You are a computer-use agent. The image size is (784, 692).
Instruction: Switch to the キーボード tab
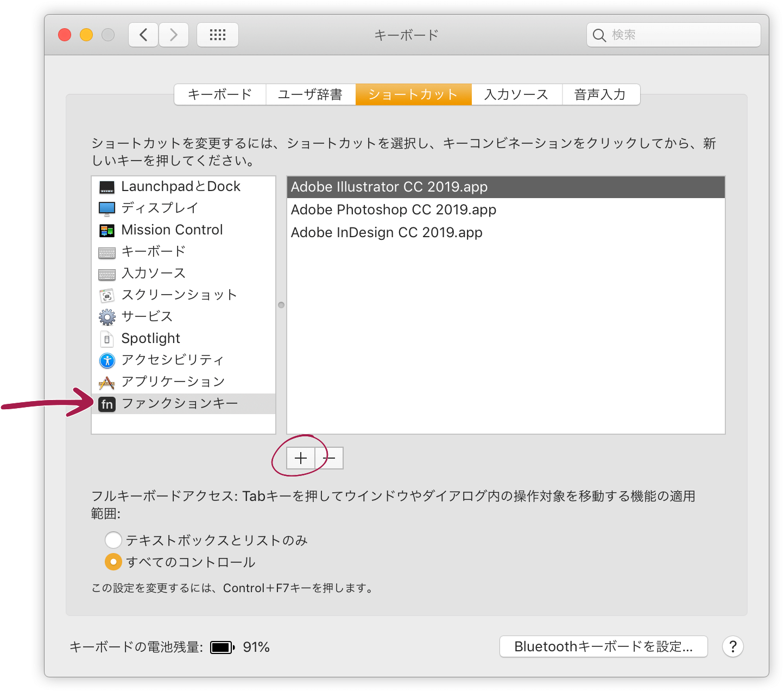point(220,94)
